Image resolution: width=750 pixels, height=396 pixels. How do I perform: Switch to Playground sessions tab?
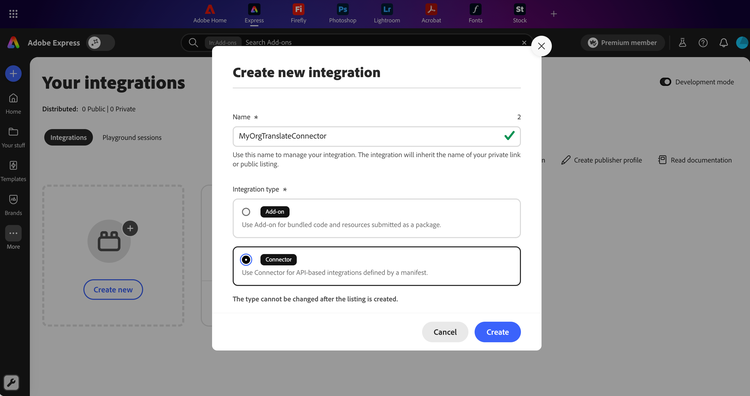coord(132,137)
